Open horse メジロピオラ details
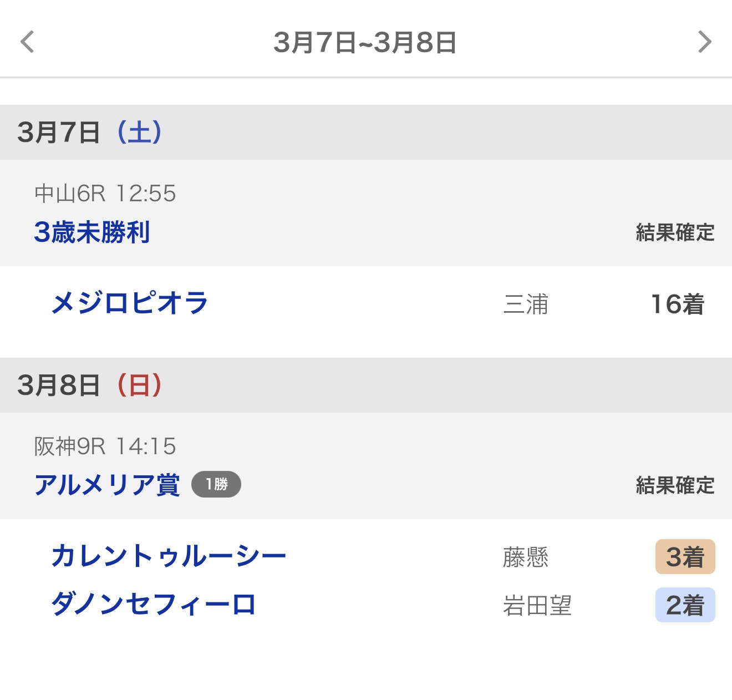 point(130,303)
